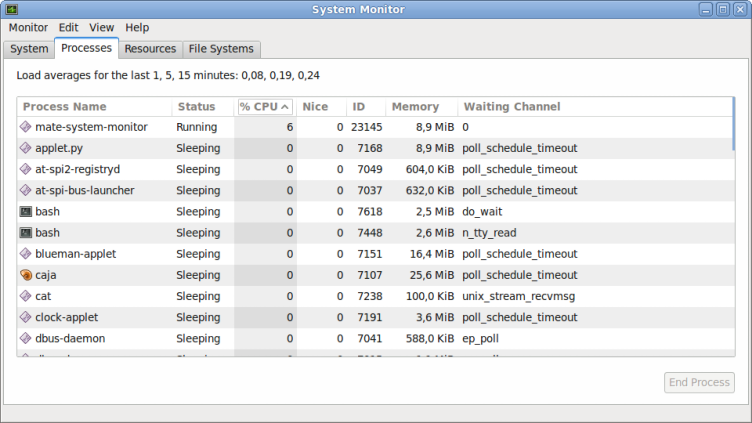This screenshot has height=423, width=752.
Task: Switch to the Resources tab
Action: tap(150, 49)
